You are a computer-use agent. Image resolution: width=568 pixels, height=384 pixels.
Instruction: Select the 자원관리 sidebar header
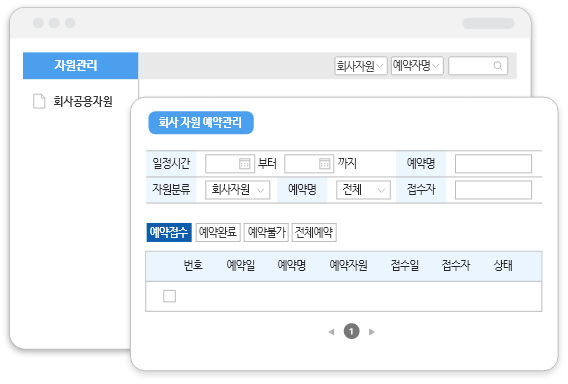click(x=80, y=66)
